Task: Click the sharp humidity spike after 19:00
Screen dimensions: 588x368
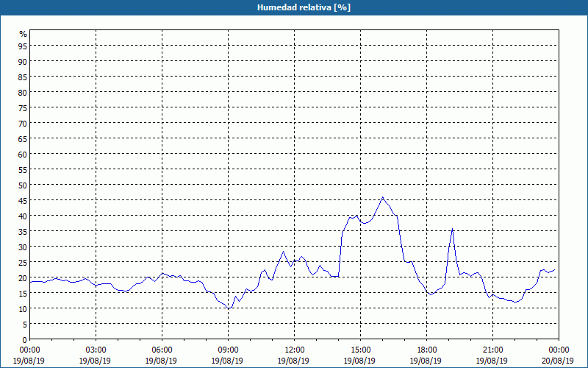Action: click(x=453, y=229)
